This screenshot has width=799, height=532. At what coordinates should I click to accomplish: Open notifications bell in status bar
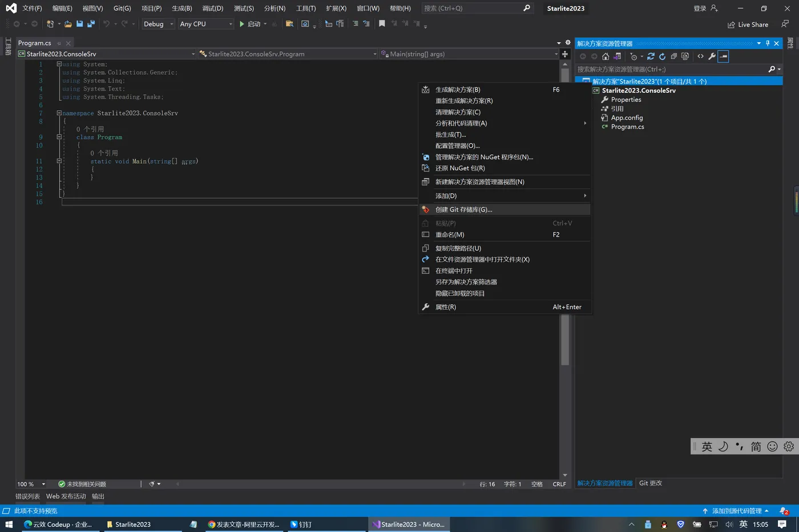tap(784, 511)
